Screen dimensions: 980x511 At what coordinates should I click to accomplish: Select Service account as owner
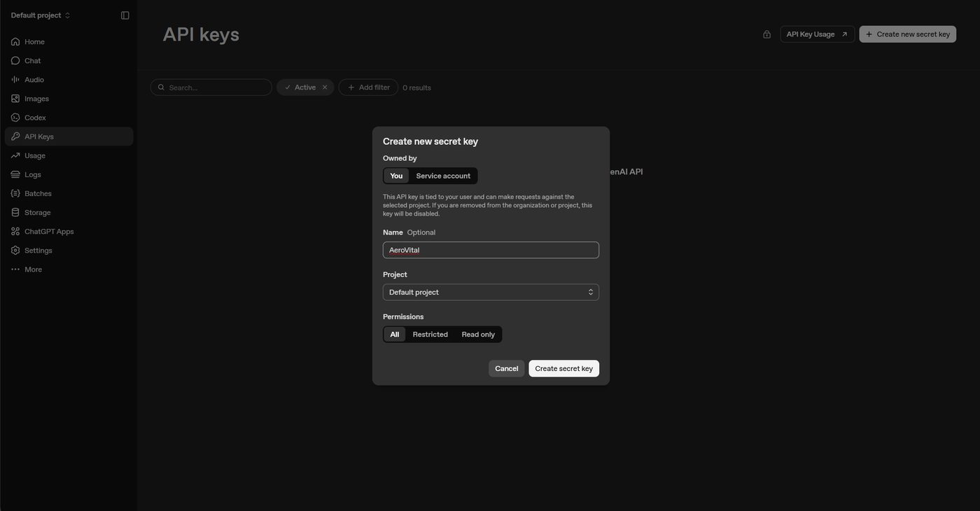click(443, 176)
